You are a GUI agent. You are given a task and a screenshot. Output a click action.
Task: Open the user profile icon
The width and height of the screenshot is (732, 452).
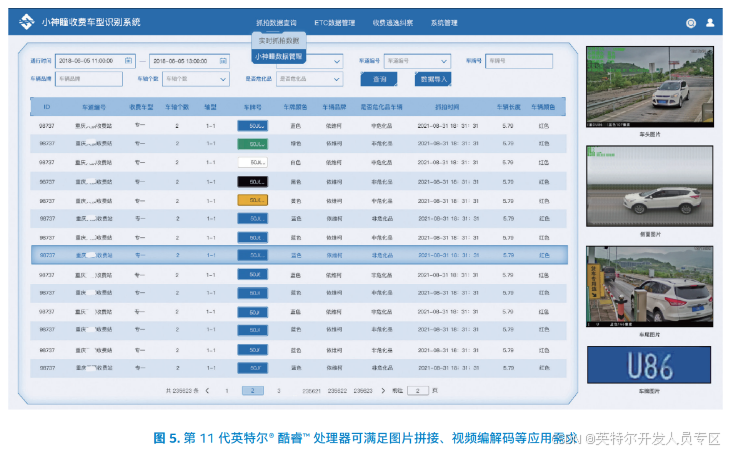coord(710,22)
